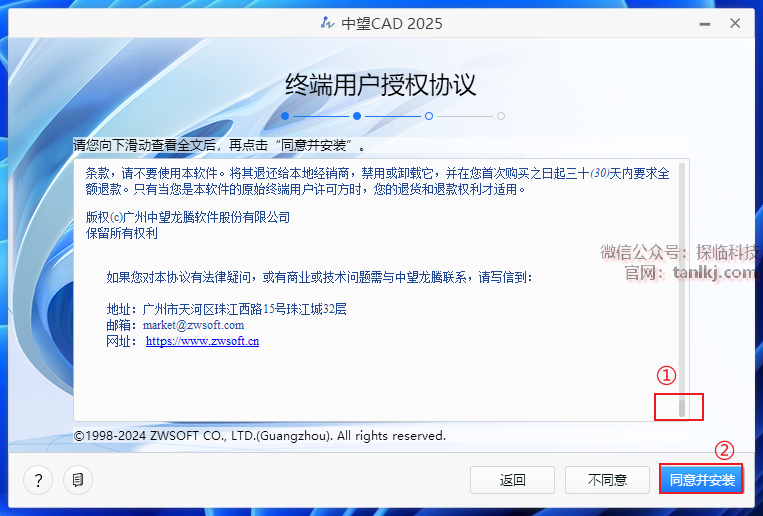
Task: Click the last progress step dot
Action: pyautogui.click(x=501, y=116)
